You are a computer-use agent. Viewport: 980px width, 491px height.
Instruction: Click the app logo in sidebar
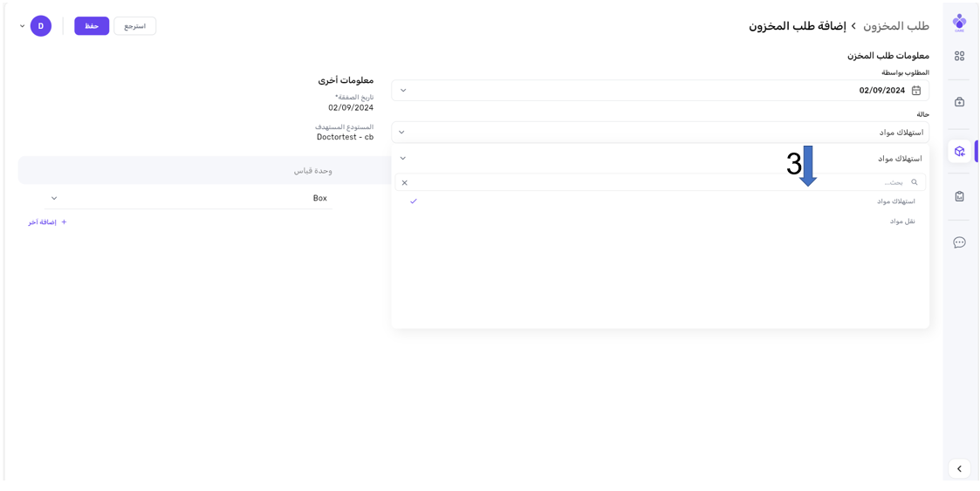(x=959, y=23)
